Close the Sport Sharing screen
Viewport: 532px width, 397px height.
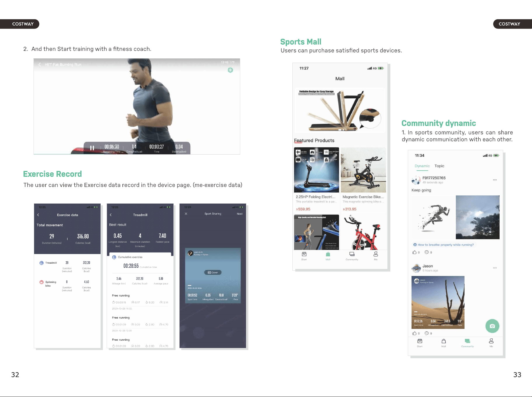pos(186,214)
